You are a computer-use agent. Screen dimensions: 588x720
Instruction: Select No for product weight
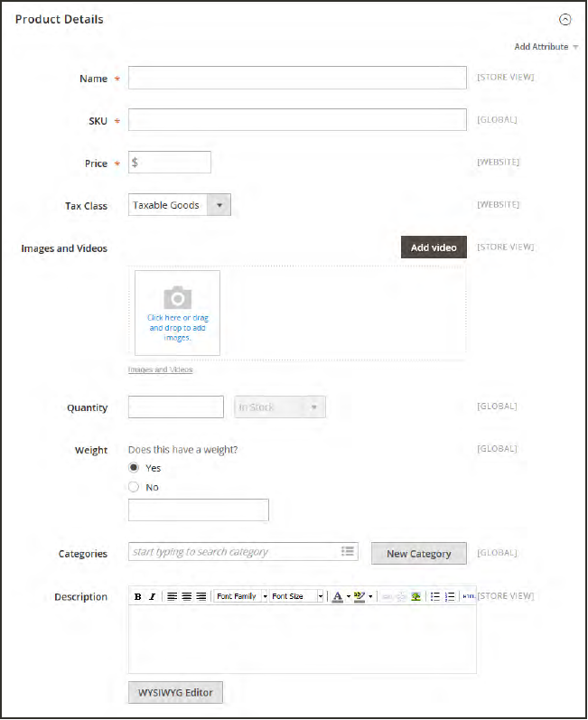click(135, 487)
